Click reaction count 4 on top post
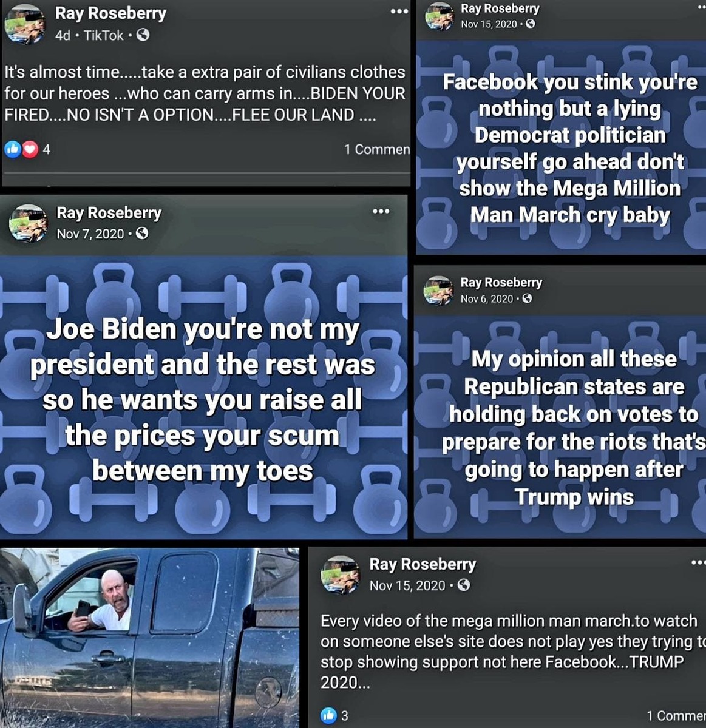This screenshot has width=706, height=728. [47, 149]
